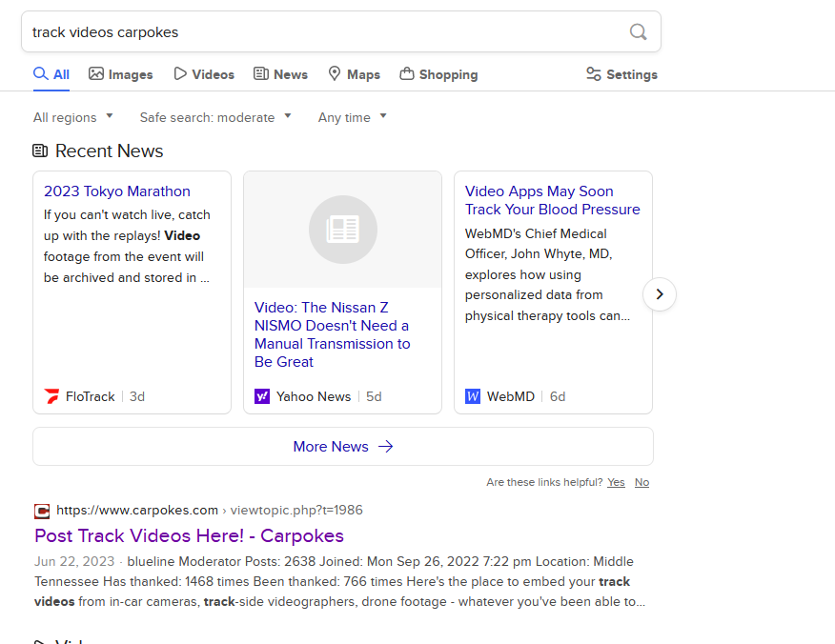835x644 pixels.
Task: Click the More News button
Action: [x=343, y=446]
